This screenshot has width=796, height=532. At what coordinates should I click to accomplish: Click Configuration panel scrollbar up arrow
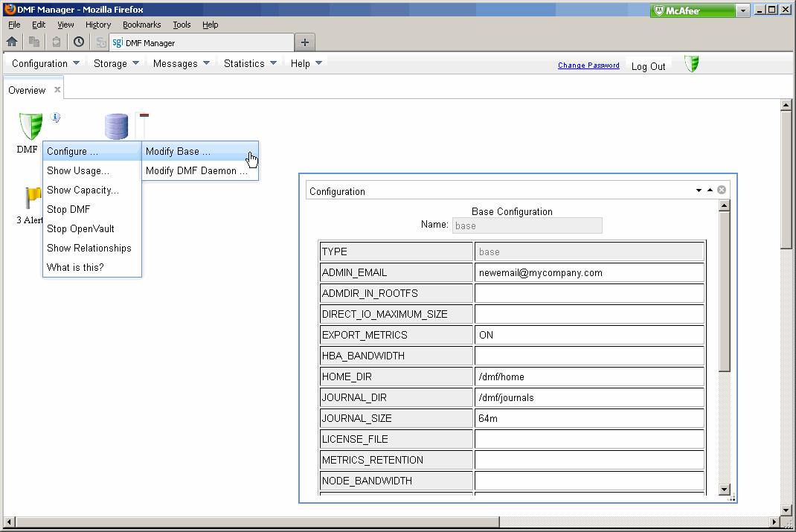pos(725,205)
